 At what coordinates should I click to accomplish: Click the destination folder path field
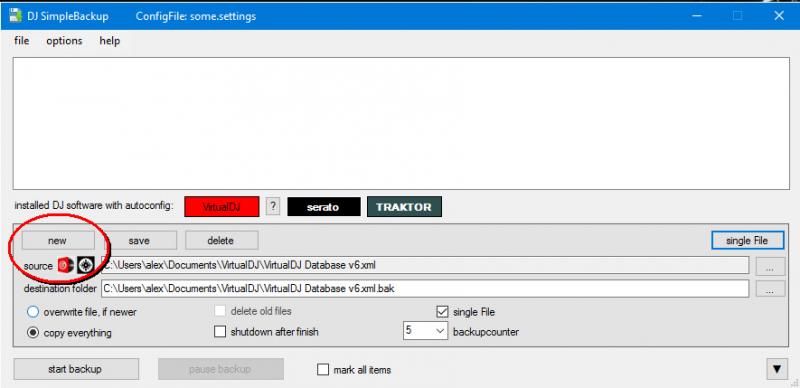[425, 288]
